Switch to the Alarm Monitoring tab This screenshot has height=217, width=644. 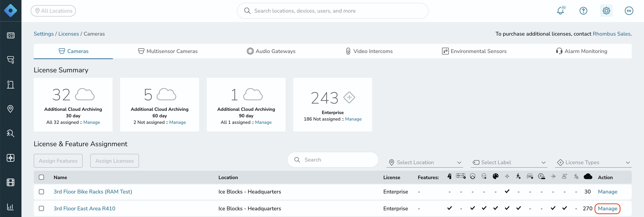[582, 51]
